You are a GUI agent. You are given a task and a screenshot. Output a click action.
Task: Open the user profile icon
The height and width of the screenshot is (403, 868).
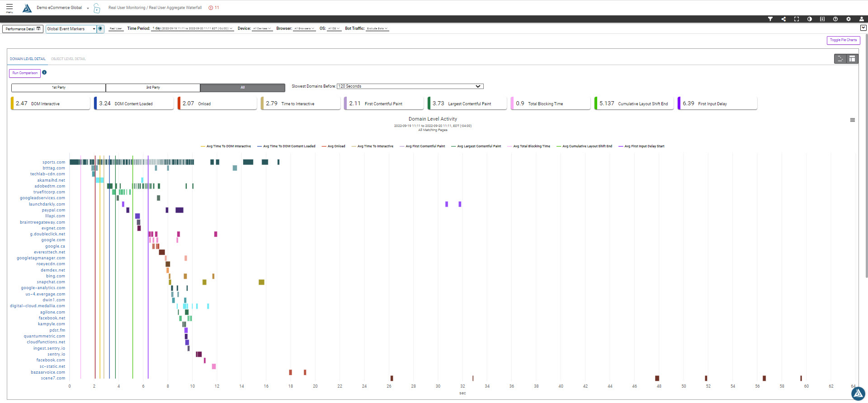pos(862,19)
